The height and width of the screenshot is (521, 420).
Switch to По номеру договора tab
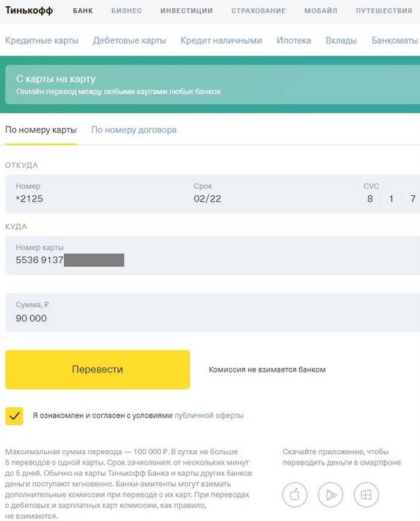click(134, 130)
